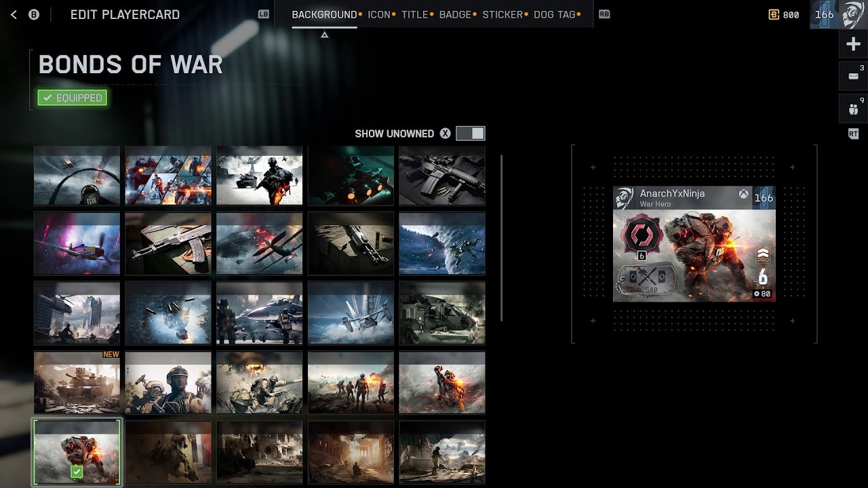Select the soldier carrying comrade background, fourth row
This screenshot has height=488, width=868.
pos(442,382)
